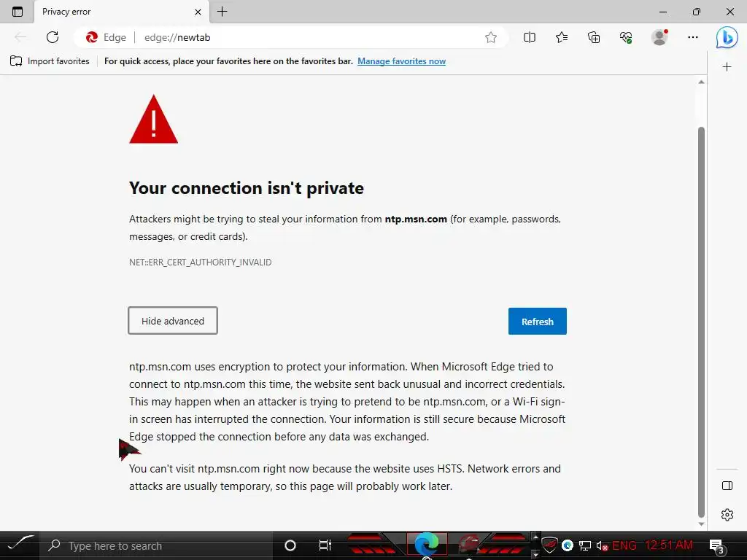This screenshot has width=747, height=560.
Task: Click the NET::ERR_CERT_AUTHORITY_INVALID error code
Action: click(x=200, y=262)
